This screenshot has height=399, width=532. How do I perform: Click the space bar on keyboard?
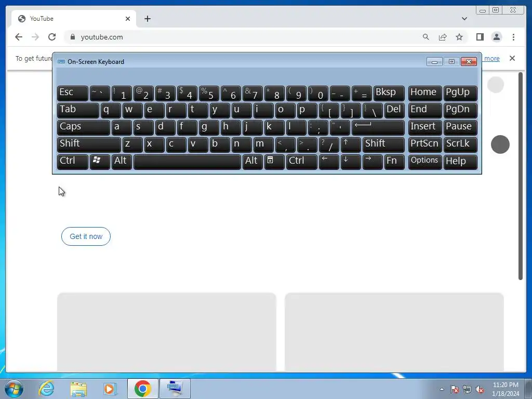coord(187,162)
